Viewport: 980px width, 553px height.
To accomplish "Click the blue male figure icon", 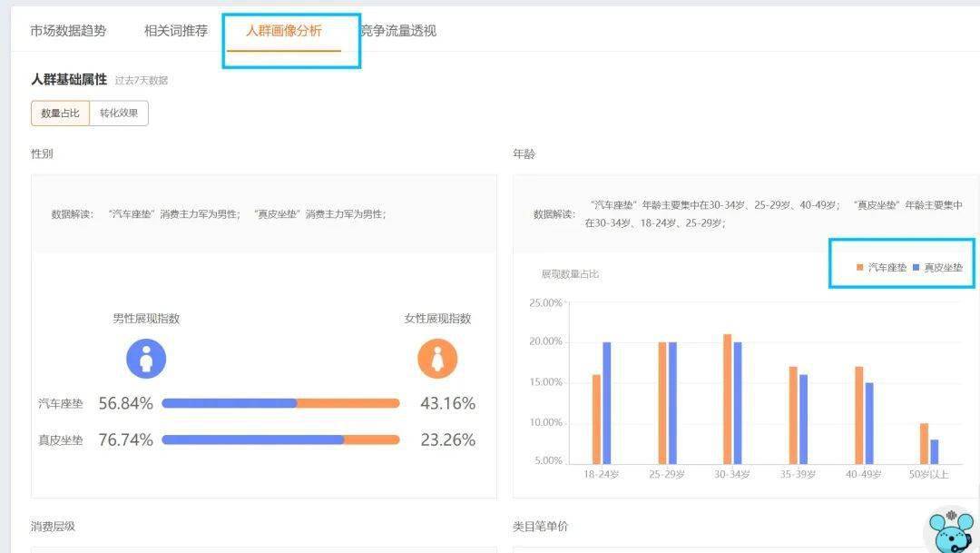I will pyautogui.click(x=146, y=360).
